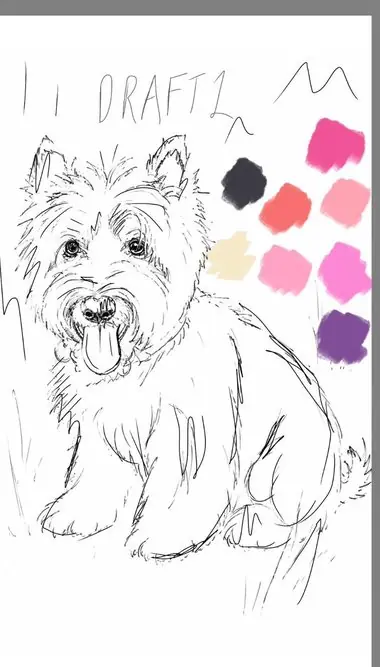
Task: Sample the hot pink paint swatch
Action: [335, 145]
